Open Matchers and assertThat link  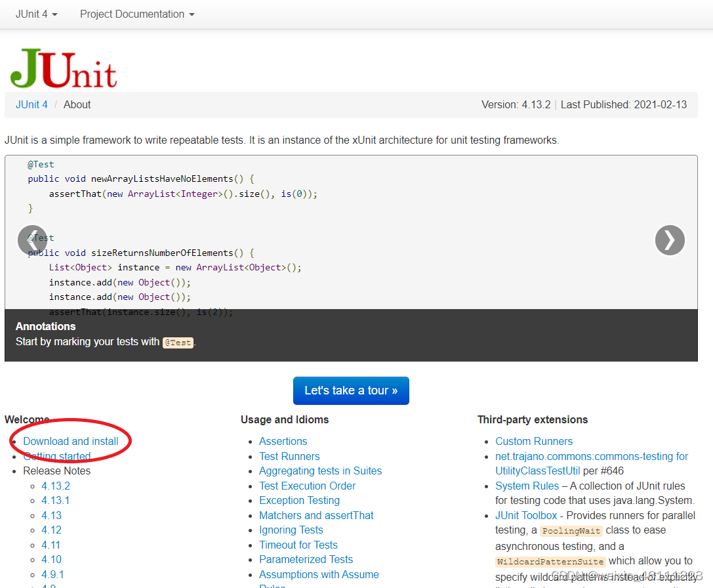pyautogui.click(x=316, y=515)
